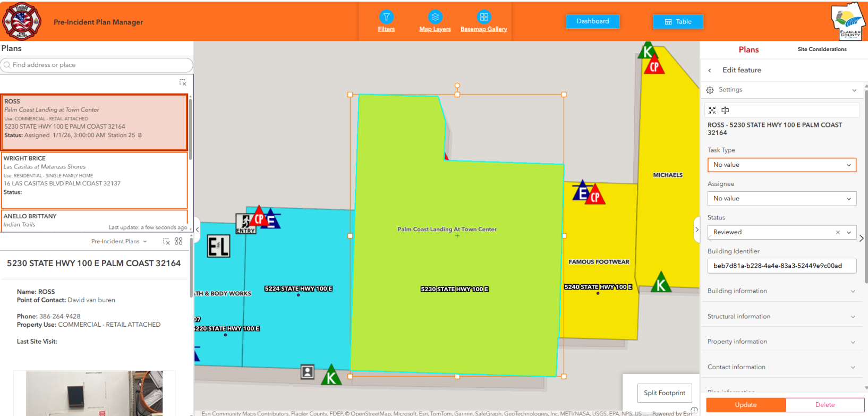This screenshot has height=416, width=868.
Task: Click red CP triangle beside ENTRY marker
Action: tap(259, 217)
